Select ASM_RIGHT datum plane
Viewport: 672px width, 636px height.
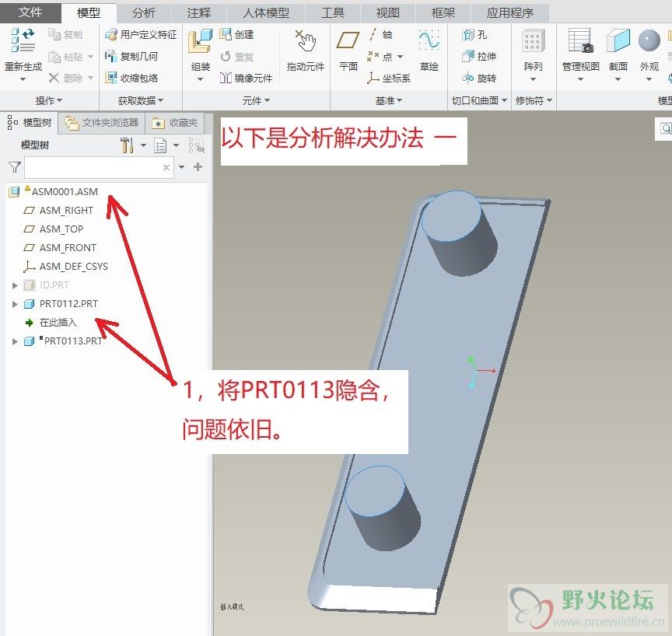coord(66,210)
